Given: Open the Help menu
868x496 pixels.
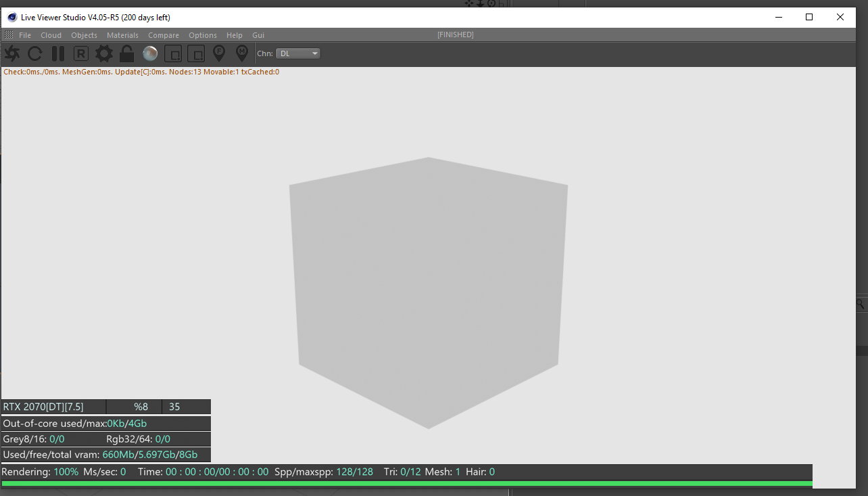Looking at the screenshot, I should coord(235,35).
